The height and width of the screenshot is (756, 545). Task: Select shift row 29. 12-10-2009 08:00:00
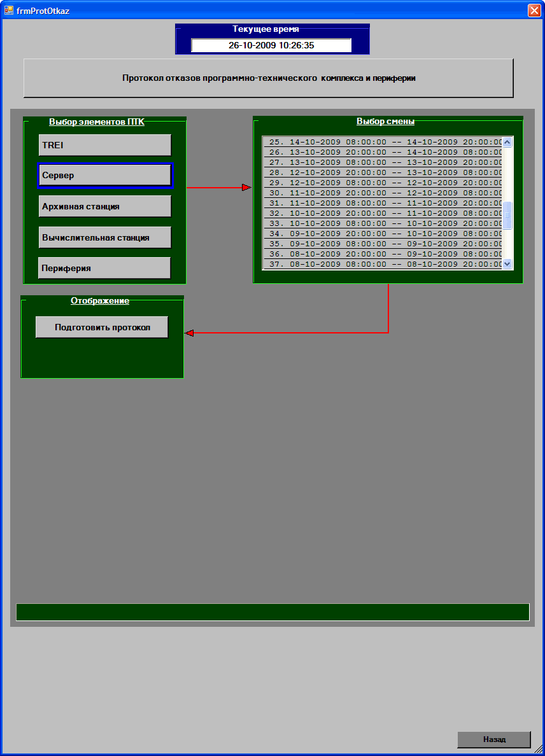[383, 183]
